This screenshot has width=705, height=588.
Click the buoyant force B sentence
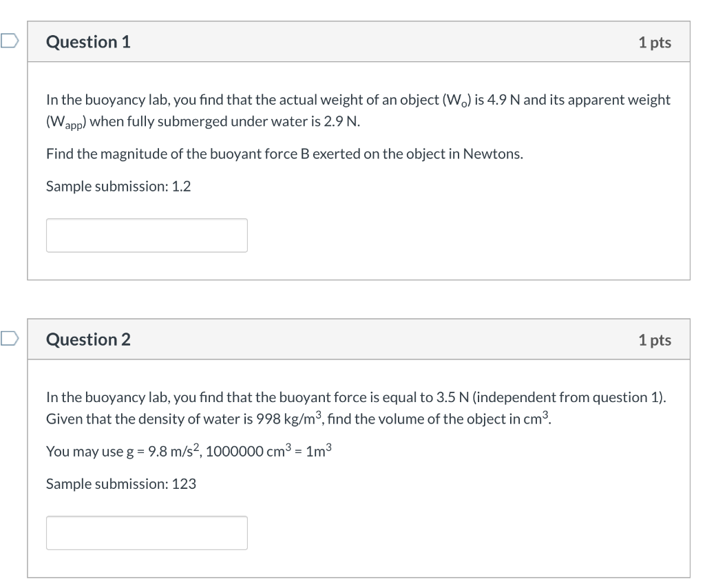(x=283, y=154)
